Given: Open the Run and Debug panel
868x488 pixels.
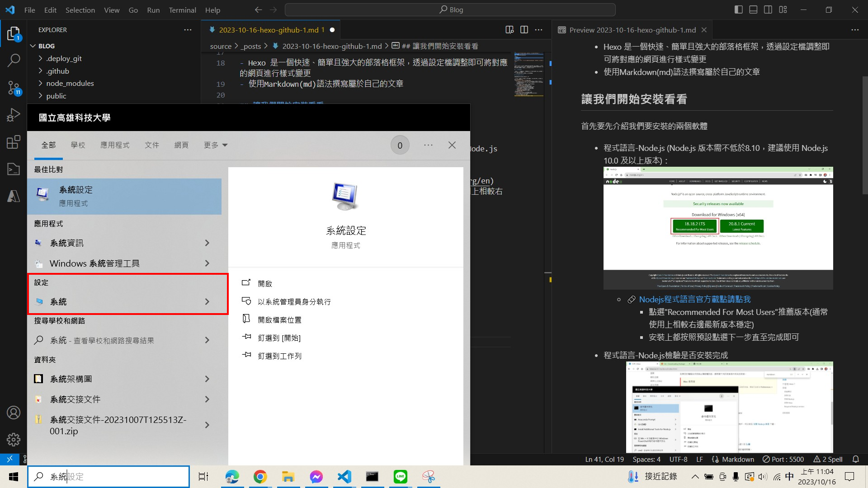Looking at the screenshot, I should 14,114.
